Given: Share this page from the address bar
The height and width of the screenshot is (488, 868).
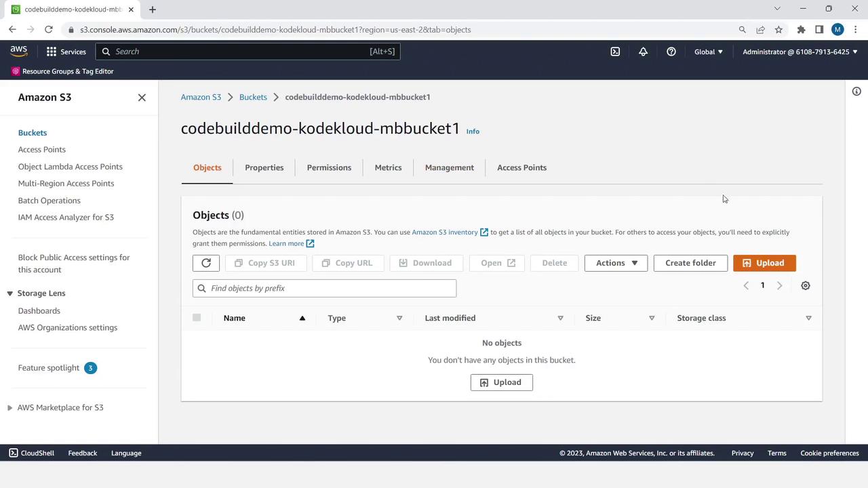Looking at the screenshot, I should coord(760,30).
